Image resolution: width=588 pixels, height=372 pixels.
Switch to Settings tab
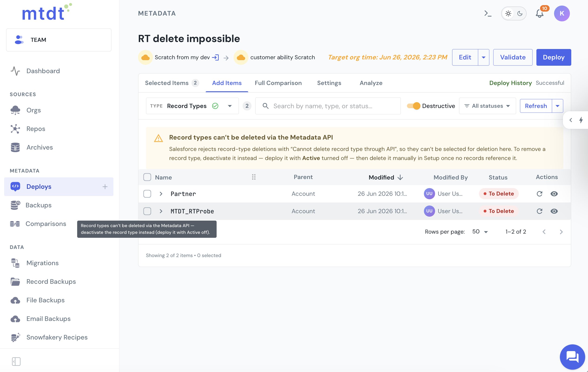click(x=329, y=83)
